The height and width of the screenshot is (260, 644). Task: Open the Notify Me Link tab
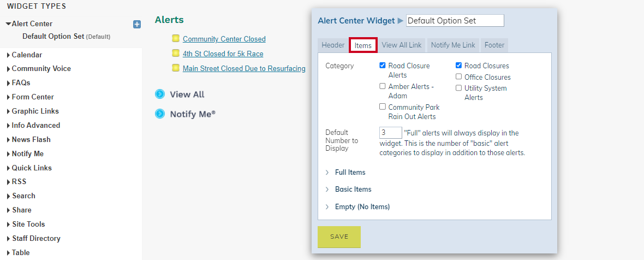[453, 45]
